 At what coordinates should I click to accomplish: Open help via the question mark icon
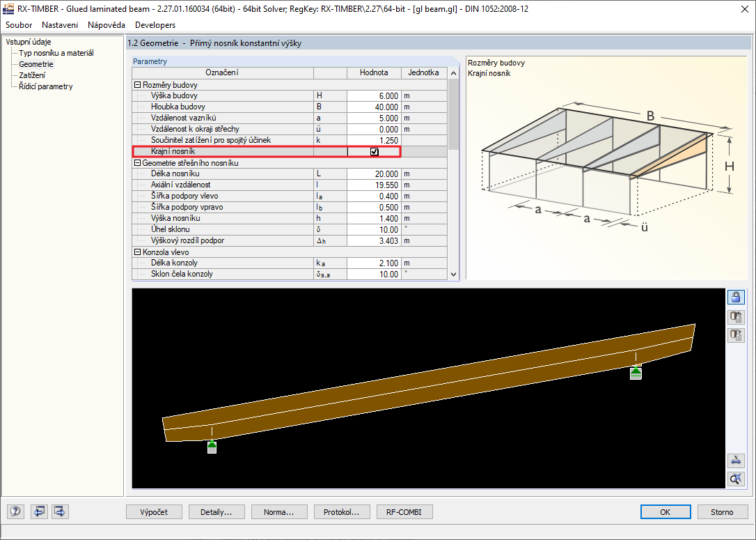pos(15,511)
